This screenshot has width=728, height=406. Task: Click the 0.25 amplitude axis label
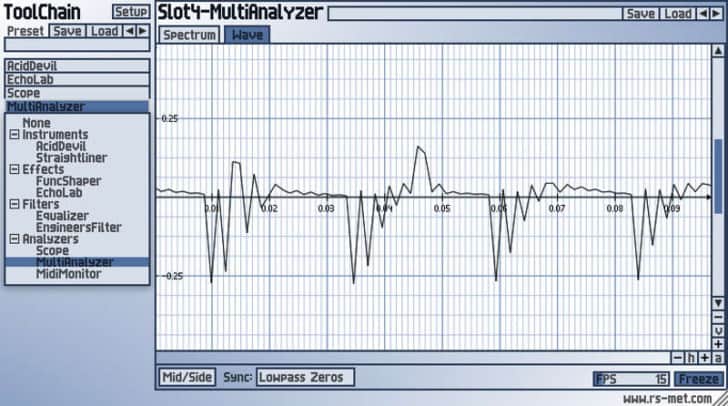tap(169, 118)
